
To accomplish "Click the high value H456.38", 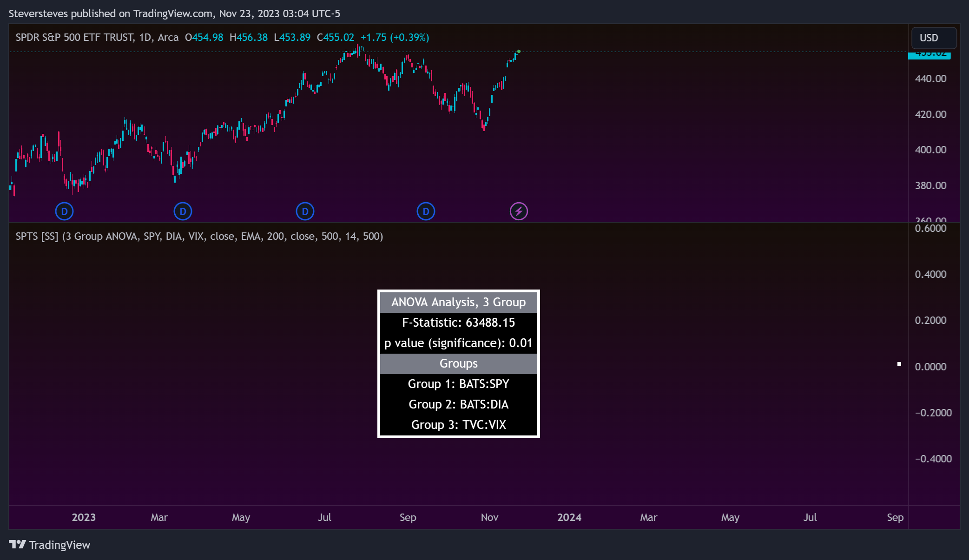I will click(249, 37).
